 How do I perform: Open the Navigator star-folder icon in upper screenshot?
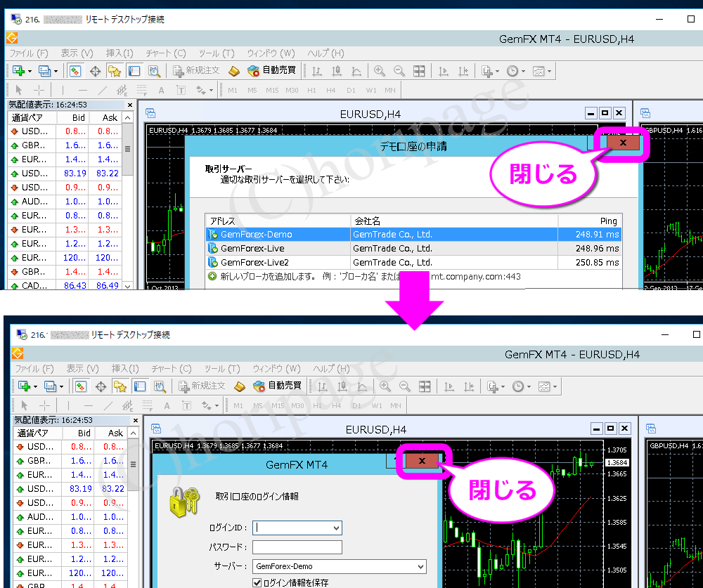click(115, 71)
